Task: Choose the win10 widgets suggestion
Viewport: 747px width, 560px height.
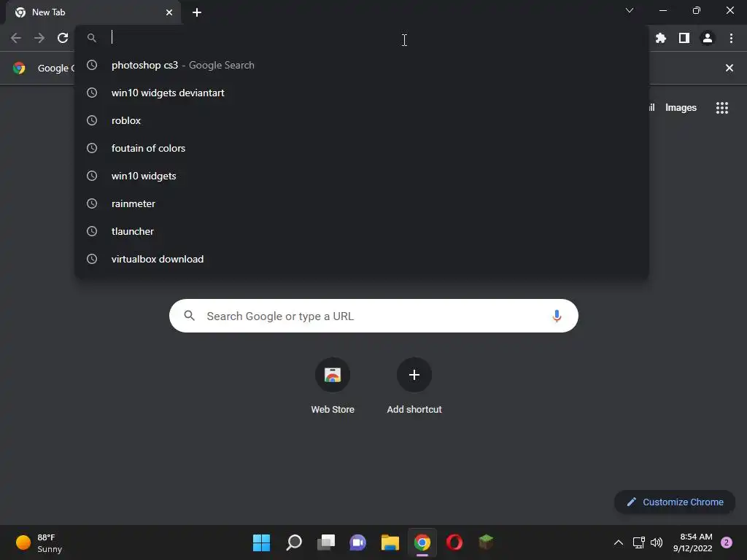Action: click(x=362, y=176)
